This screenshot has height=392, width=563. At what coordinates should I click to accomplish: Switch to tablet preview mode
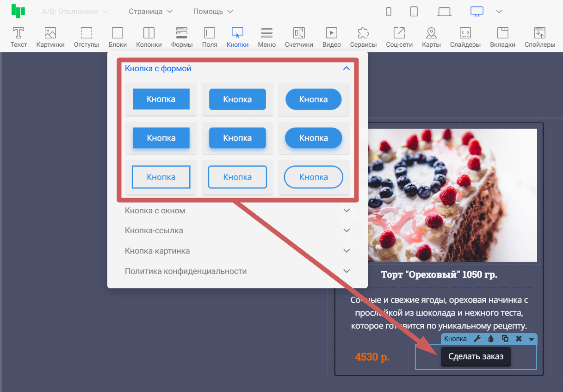tap(414, 12)
